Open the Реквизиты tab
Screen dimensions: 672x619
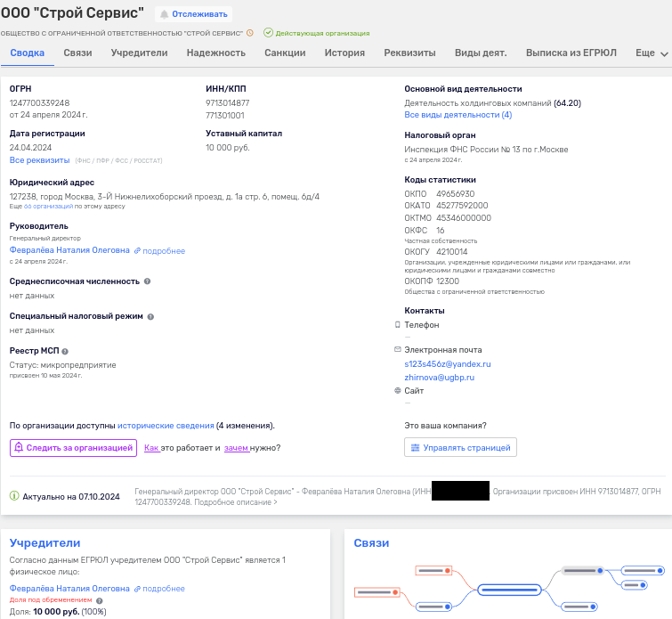409,53
